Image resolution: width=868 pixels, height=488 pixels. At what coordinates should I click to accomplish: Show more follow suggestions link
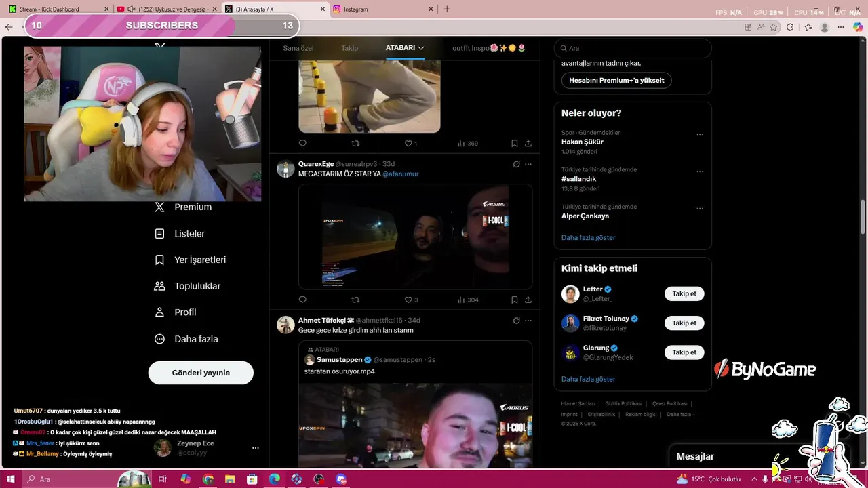point(589,380)
